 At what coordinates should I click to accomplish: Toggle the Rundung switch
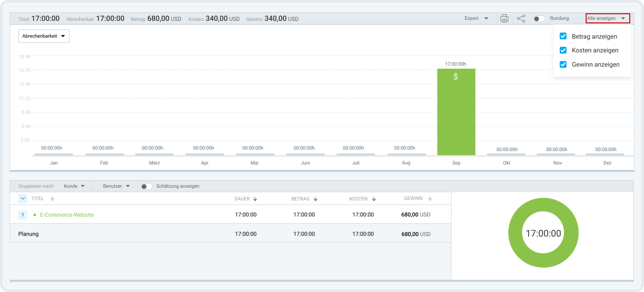[x=539, y=18]
